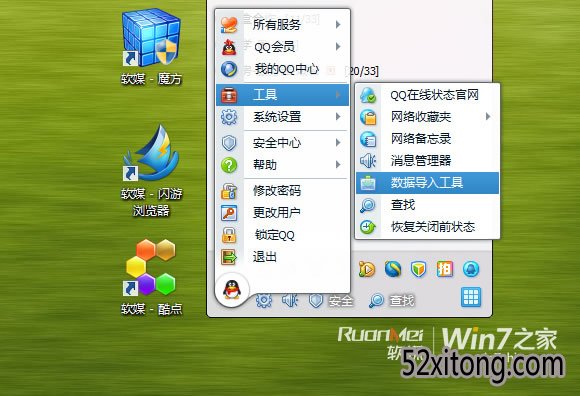Viewport: 580px width, 396px height.
Task: Click the magnifier icon beside submenu 查找
Action: click(x=368, y=205)
